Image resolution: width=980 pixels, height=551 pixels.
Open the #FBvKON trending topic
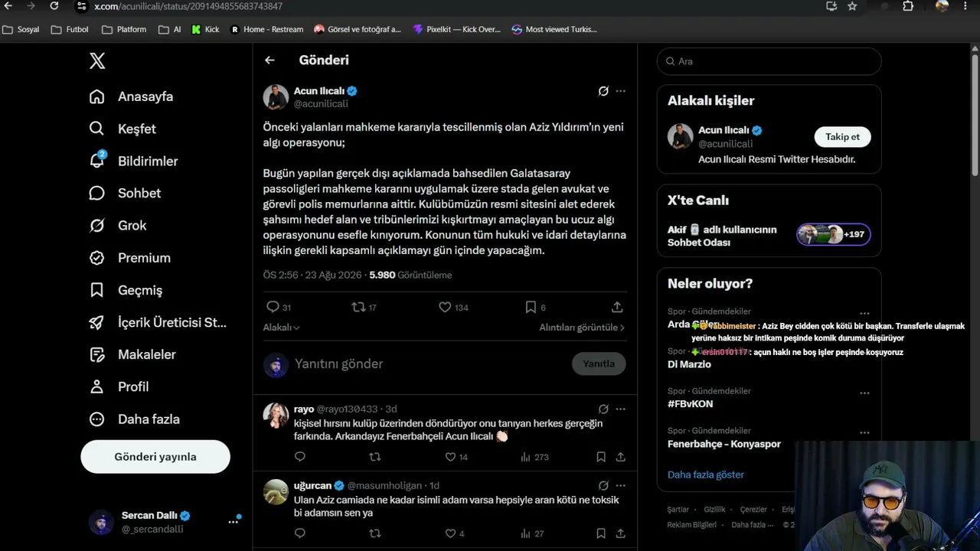tap(690, 404)
